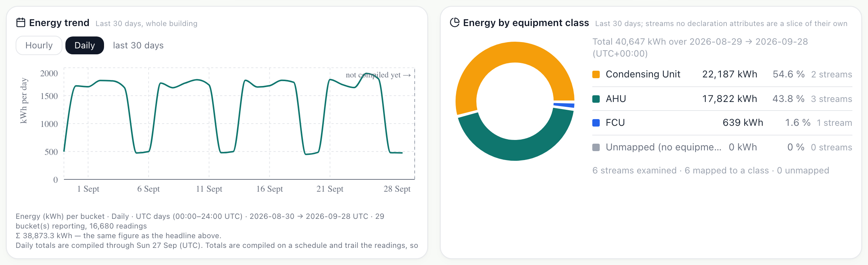
Task: Click the 'Energy (kWh) per bucket' footnote
Action: coord(200,221)
